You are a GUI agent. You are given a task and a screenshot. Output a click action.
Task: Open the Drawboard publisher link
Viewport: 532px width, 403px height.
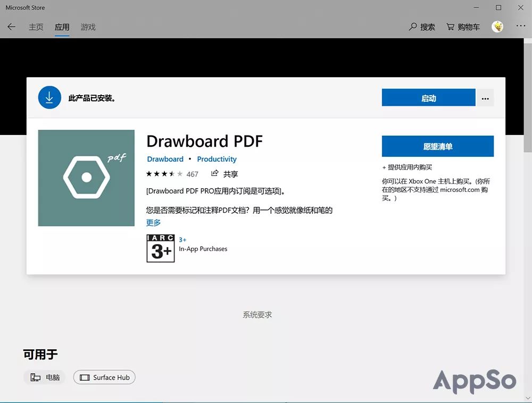click(x=165, y=159)
